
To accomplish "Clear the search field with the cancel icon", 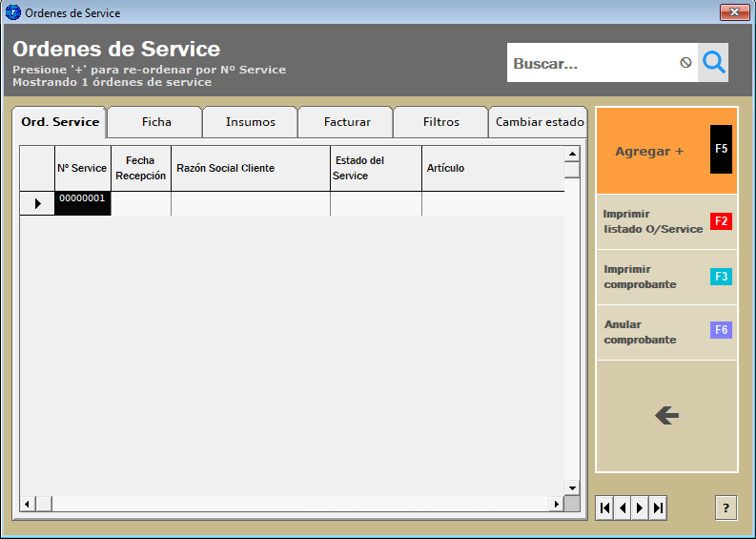I will point(685,63).
